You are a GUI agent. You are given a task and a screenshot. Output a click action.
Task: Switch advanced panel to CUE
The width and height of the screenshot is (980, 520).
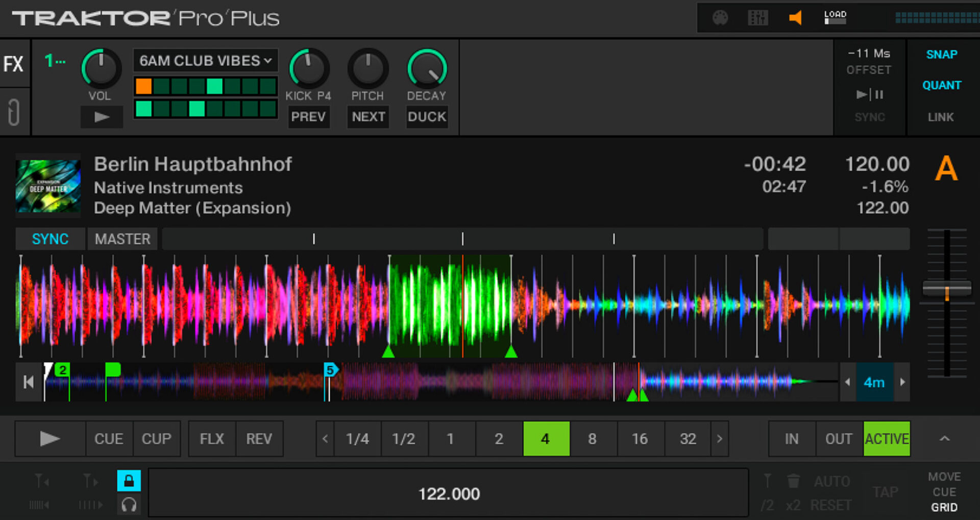click(944, 492)
